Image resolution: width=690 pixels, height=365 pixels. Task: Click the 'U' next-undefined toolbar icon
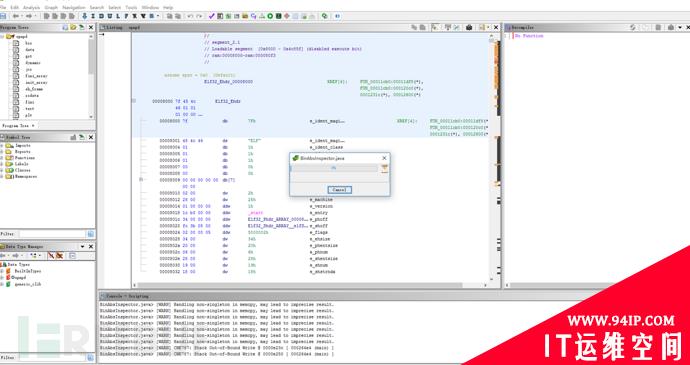(x=110, y=16)
